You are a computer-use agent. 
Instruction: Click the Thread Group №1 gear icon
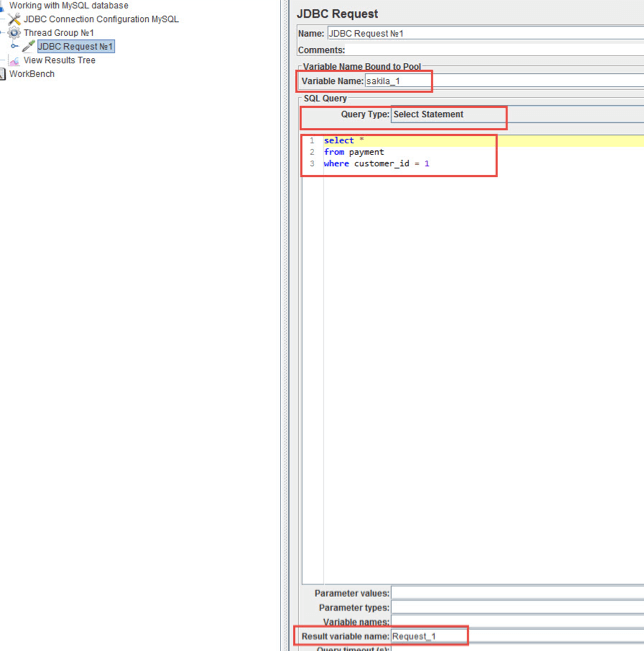(14, 33)
